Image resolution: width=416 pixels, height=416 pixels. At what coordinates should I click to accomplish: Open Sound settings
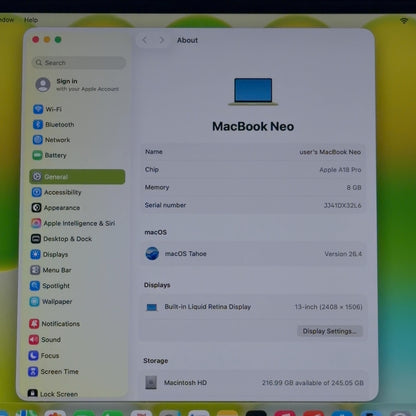45,340
